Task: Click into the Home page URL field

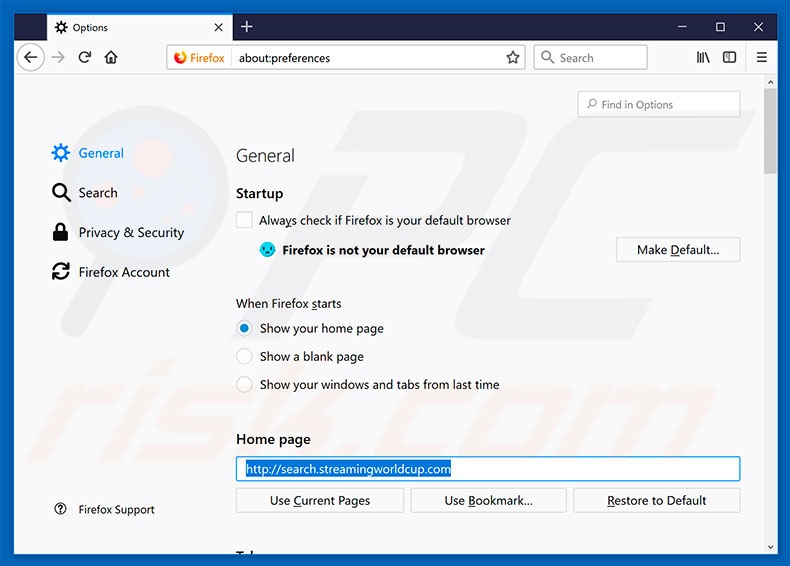Action: pos(488,469)
